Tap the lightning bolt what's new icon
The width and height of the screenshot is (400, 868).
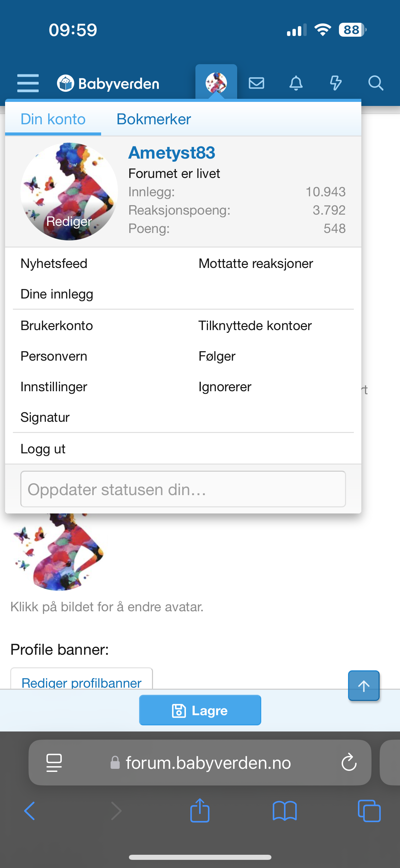pyautogui.click(x=336, y=83)
